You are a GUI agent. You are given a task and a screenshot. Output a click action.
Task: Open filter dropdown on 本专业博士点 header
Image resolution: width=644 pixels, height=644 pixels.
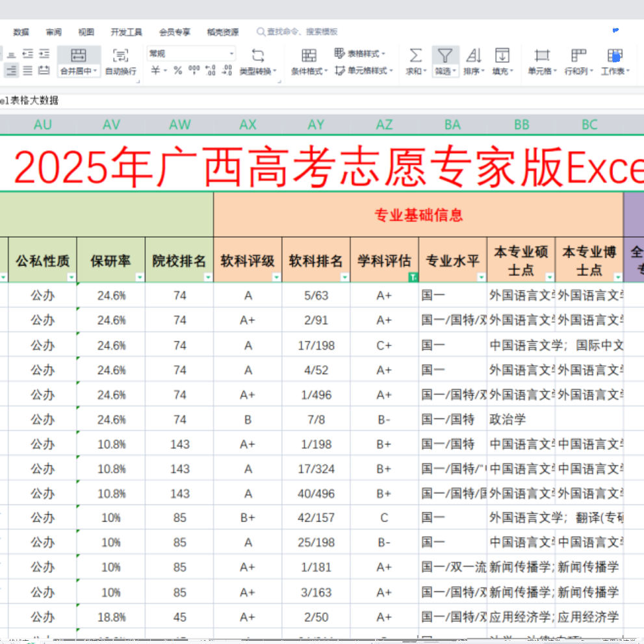coord(618,277)
